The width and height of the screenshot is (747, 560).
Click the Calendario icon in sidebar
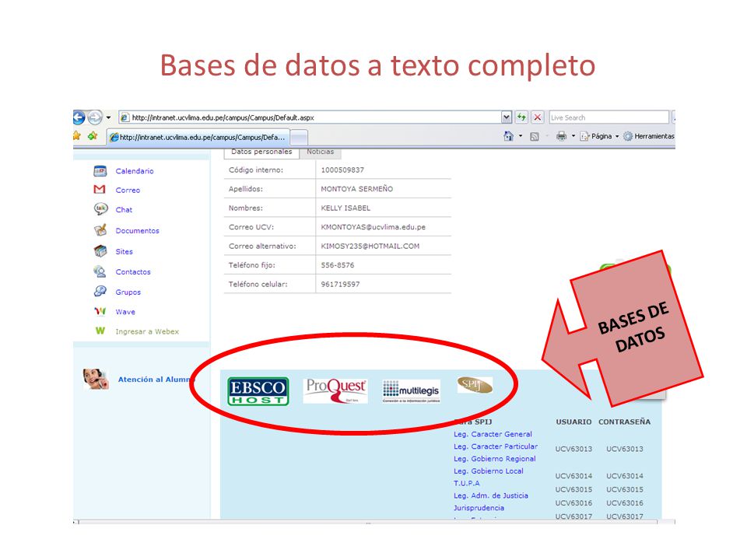coord(100,170)
